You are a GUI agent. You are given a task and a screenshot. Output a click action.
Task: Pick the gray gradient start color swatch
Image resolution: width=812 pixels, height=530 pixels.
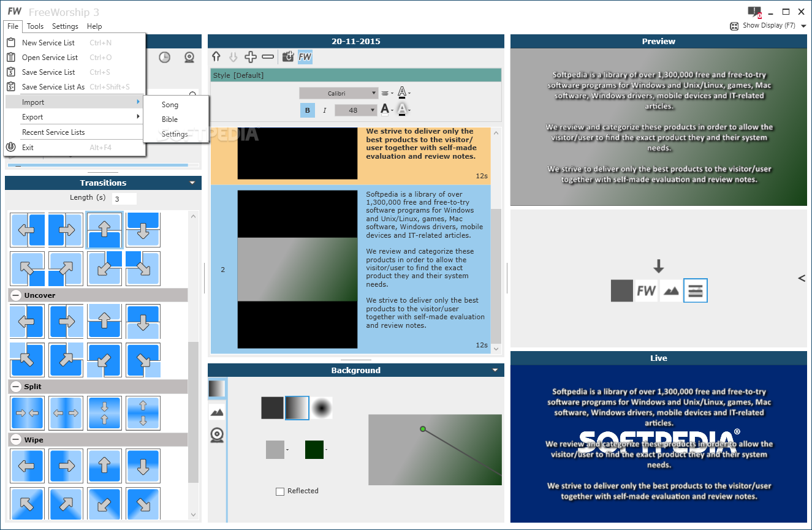275,450
